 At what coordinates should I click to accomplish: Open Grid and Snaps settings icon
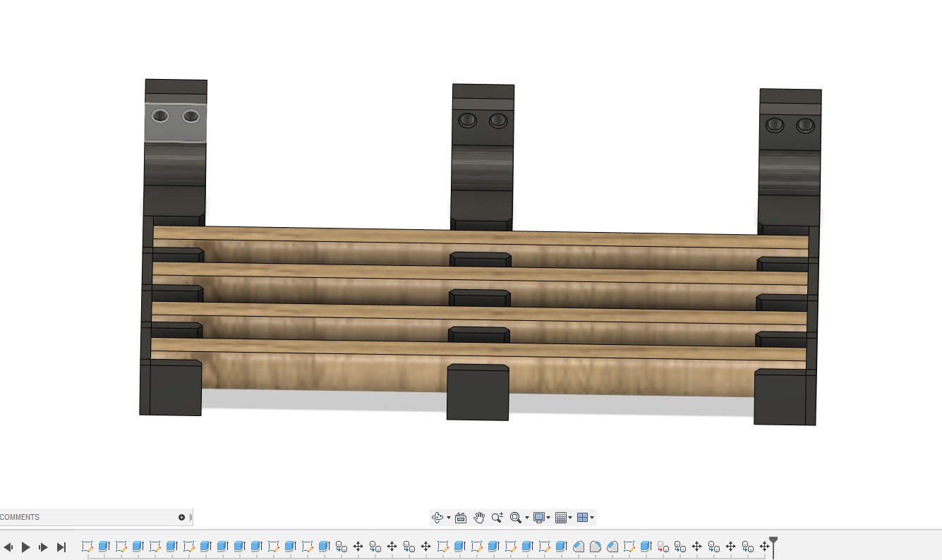(x=561, y=518)
